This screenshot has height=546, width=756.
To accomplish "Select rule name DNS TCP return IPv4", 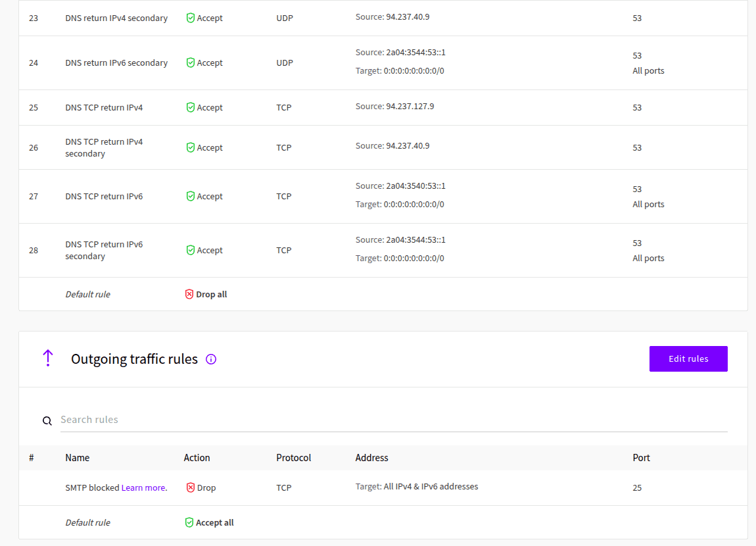I will [104, 108].
